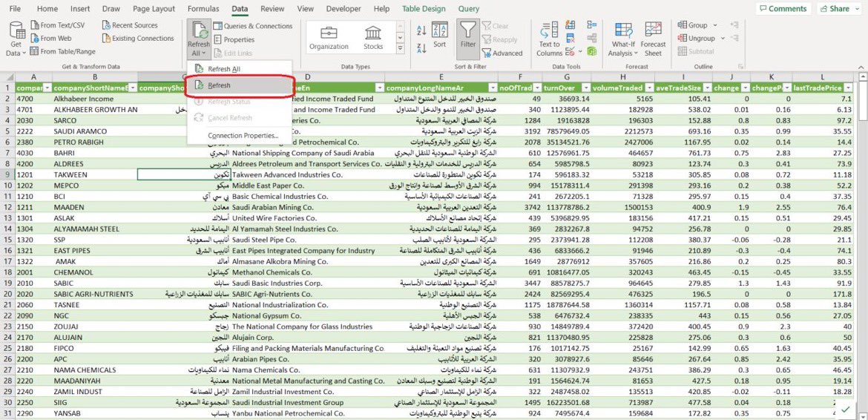868x420 pixels.
Task: Open turnOver column filter dropdown
Action: click(x=585, y=88)
